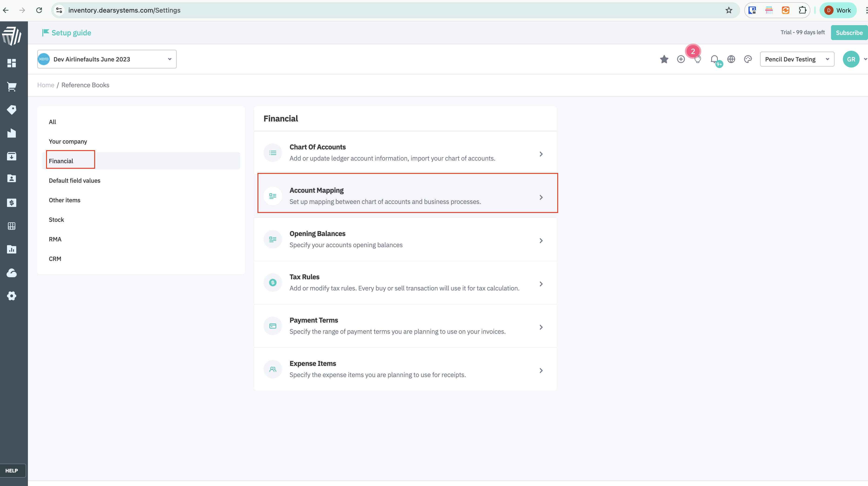Open the settings gear in sidebar
This screenshot has width=868, height=486.
click(11, 296)
